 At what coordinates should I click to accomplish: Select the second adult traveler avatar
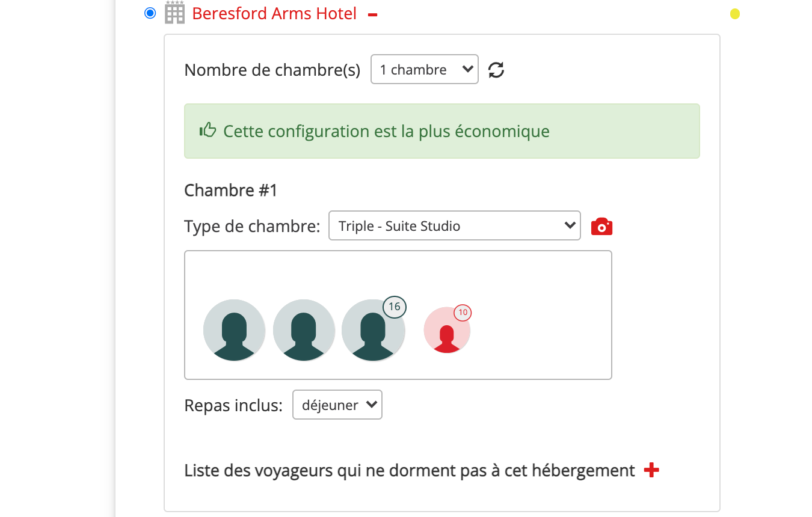[x=304, y=330]
